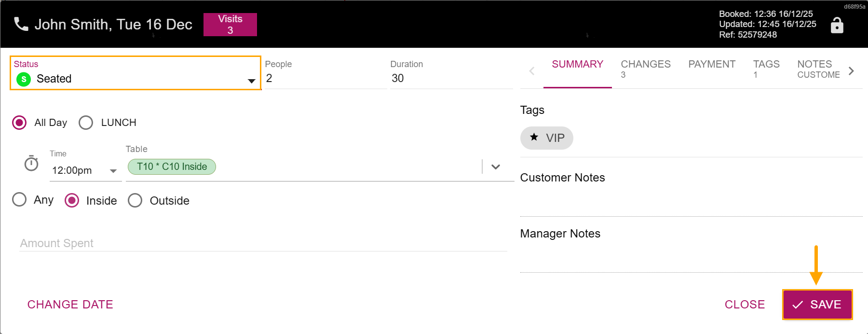Choose the Any seating area option

pos(19,200)
